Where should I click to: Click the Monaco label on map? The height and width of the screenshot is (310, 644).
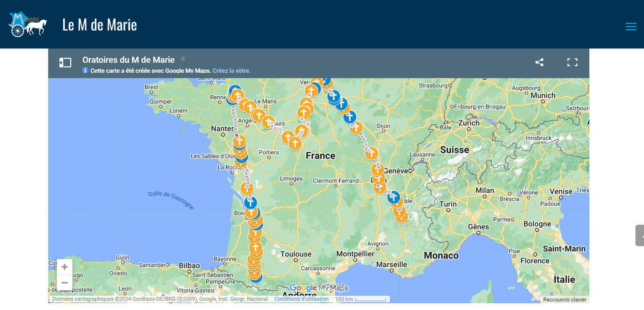click(441, 255)
